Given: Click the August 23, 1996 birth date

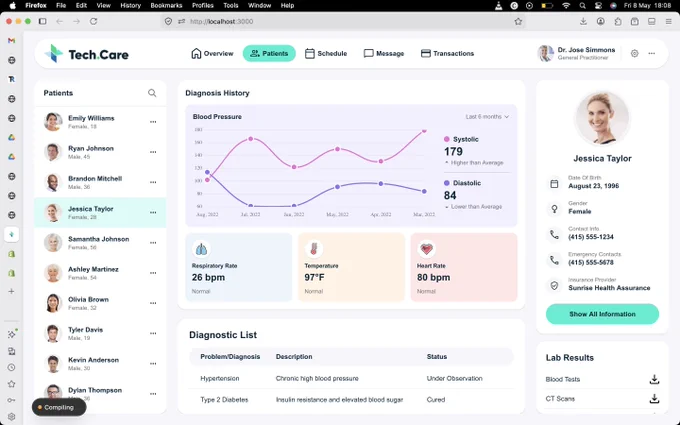Looking at the screenshot, I should [x=593, y=186].
